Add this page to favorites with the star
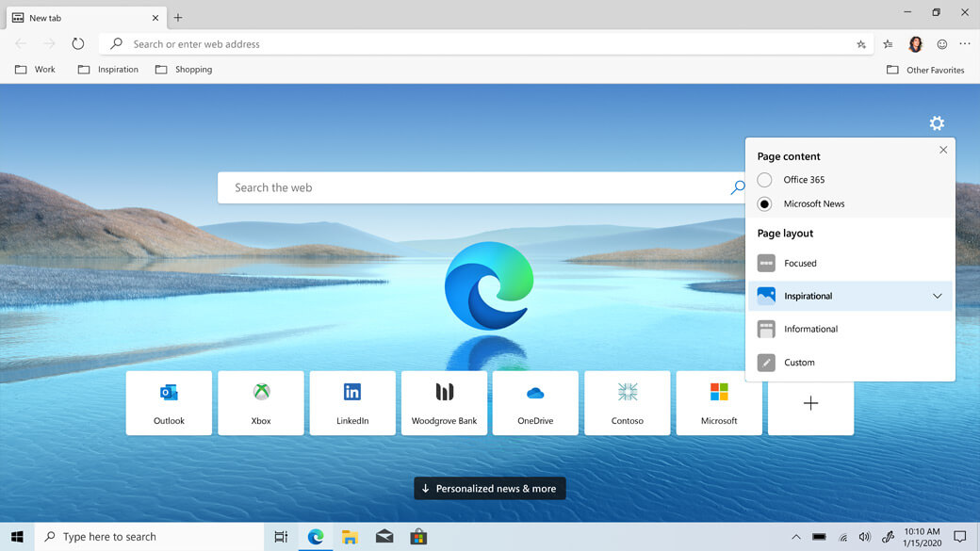 860,43
